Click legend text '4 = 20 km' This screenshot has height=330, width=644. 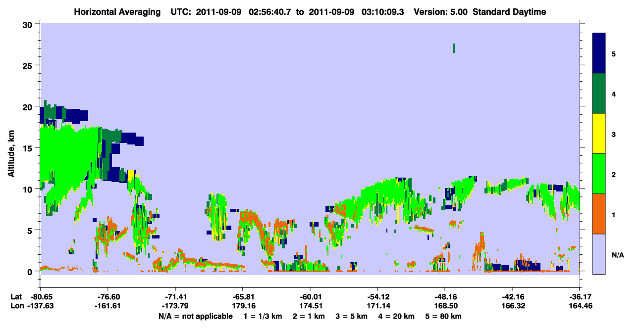pyautogui.click(x=397, y=316)
